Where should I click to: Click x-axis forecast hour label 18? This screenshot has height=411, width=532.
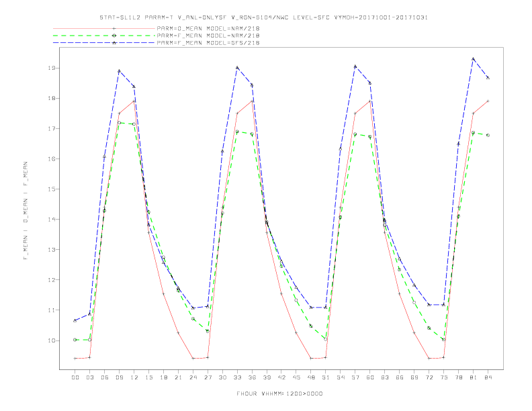(x=163, y=377)
